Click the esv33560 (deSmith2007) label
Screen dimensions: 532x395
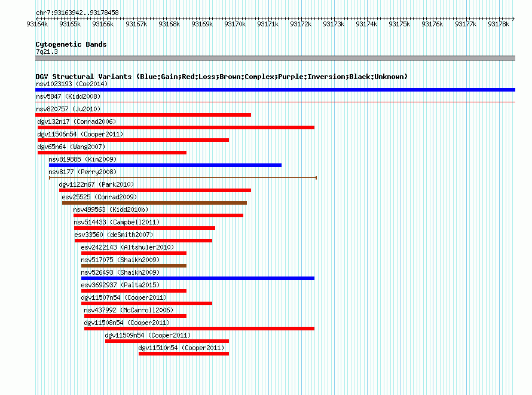pyautogui.click(x=114, y=235)
